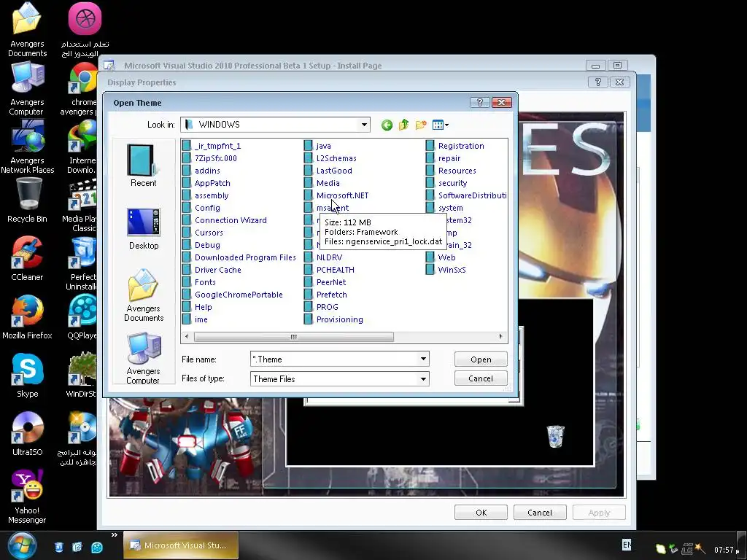This screenshot has width=747, height=560.
Task: Select the LastGood folder
Action: [x=328, y=171]
